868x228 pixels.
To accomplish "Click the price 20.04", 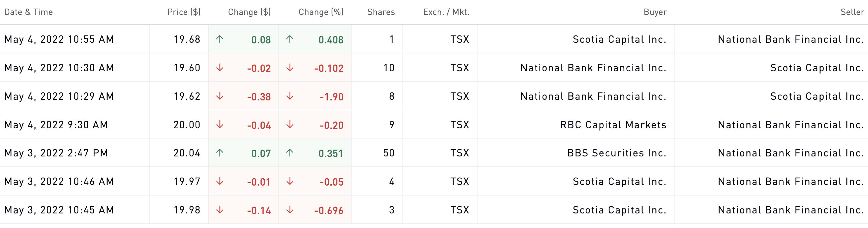I will 187,153.
